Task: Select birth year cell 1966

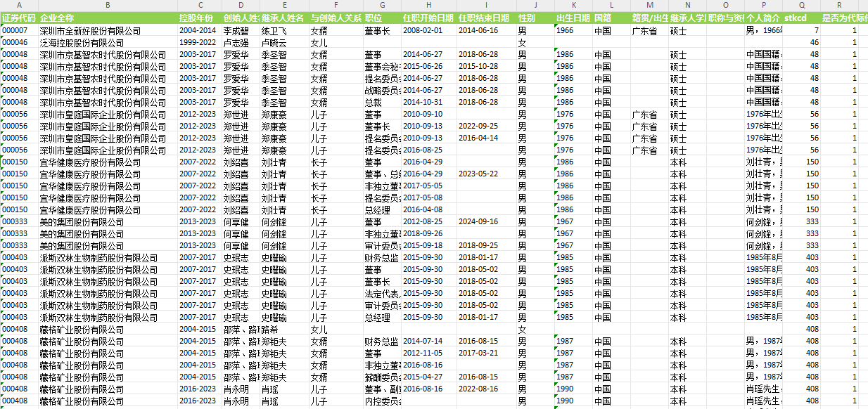Action: (573, 31)
